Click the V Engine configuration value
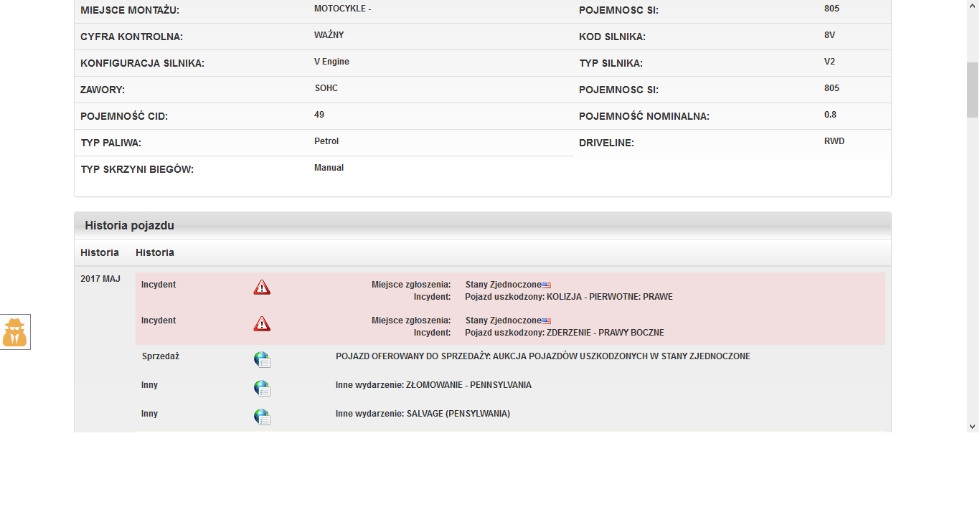 [x=331, y=62]
